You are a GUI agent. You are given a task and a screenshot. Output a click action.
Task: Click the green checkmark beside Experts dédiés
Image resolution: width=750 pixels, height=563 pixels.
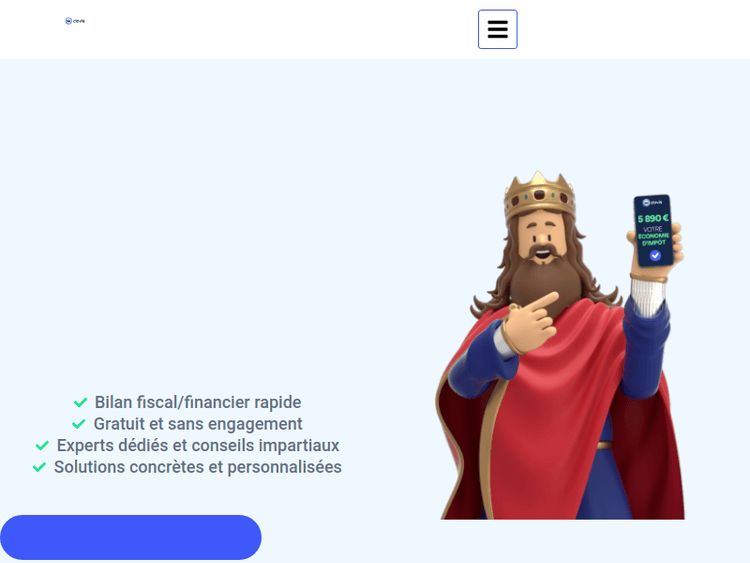(x=42, y=445)
